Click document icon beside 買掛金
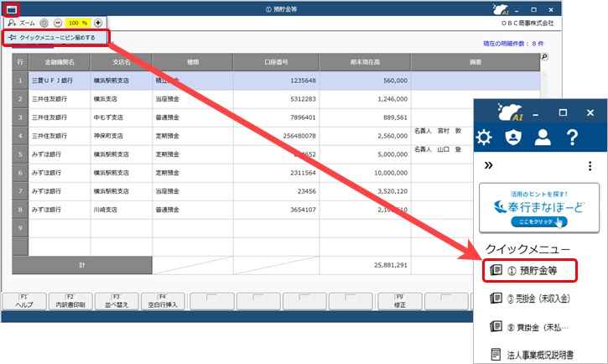Image resolution: width=608 pixels, height=364 pixels. (x=496, y=326)
